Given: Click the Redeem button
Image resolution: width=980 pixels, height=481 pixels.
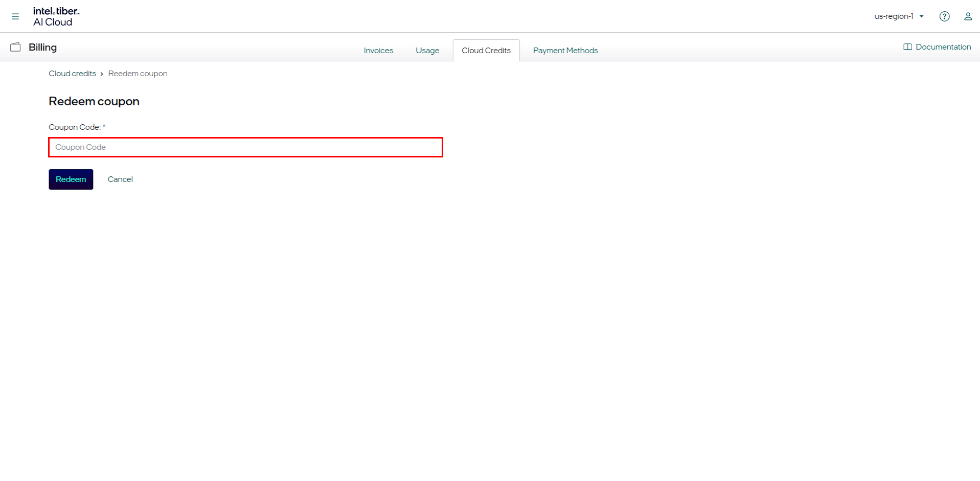Looking at the screenshot, I should point(71,179).
